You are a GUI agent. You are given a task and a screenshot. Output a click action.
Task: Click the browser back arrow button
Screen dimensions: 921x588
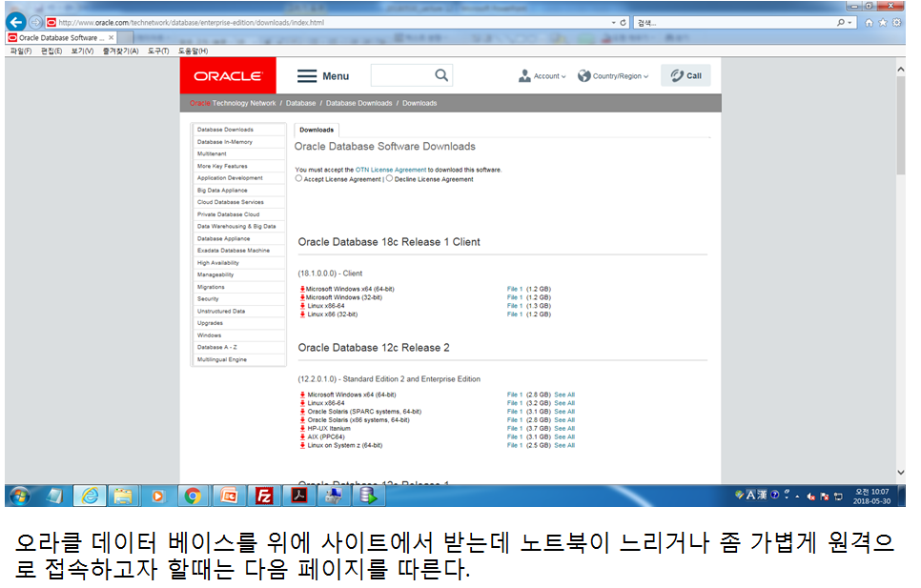pos(16,22)
